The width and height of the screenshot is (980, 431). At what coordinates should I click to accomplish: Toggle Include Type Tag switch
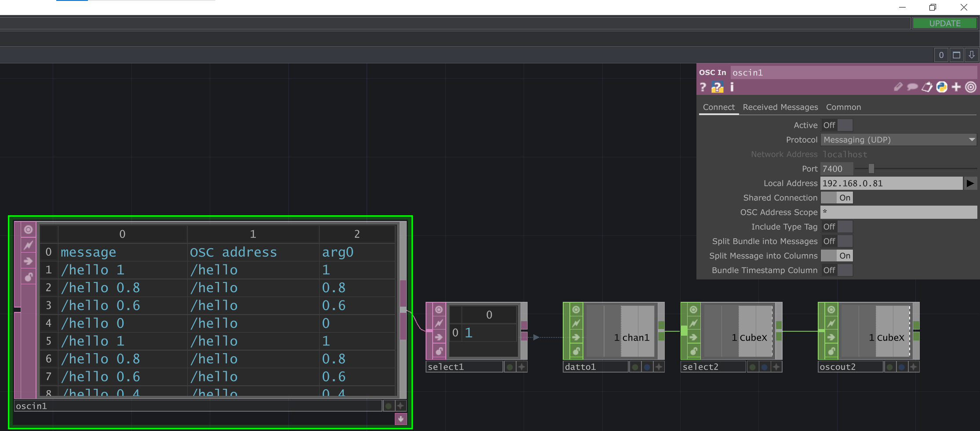point(837,227)
